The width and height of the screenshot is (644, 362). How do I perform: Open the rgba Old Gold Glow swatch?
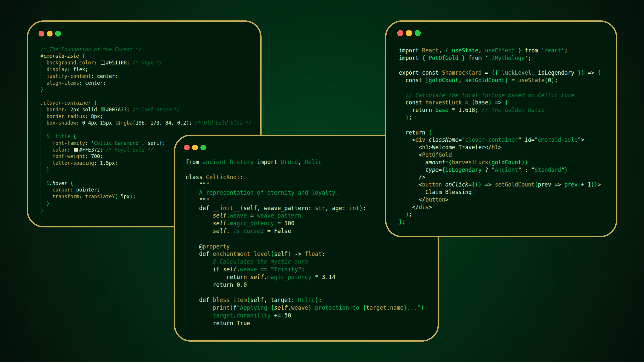click(118, 123)
